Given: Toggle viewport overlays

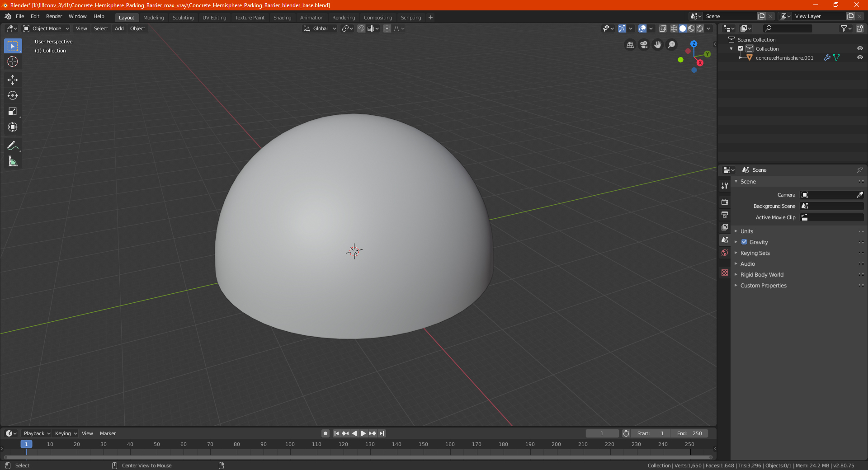Looking at the screenshot, I should [642, 28].
